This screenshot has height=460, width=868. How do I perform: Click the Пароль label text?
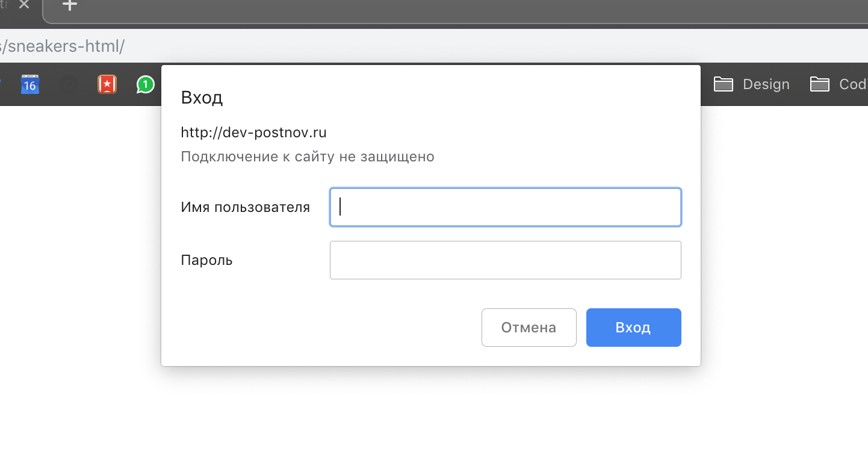click(x=206, y=260)
